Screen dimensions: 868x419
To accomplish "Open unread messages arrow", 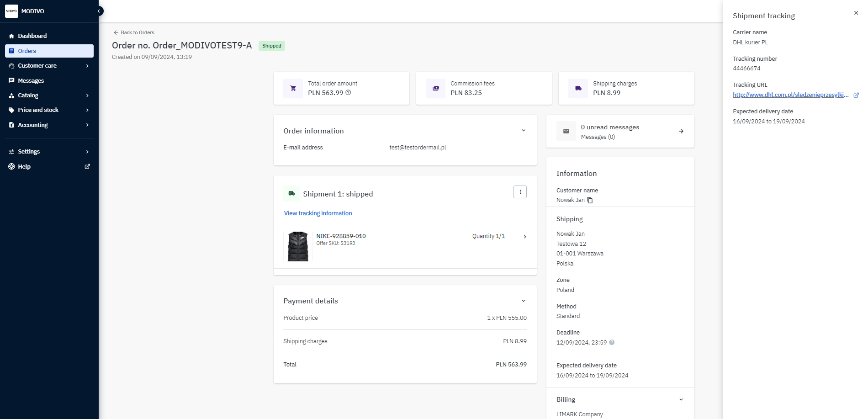I will point(681,131).
